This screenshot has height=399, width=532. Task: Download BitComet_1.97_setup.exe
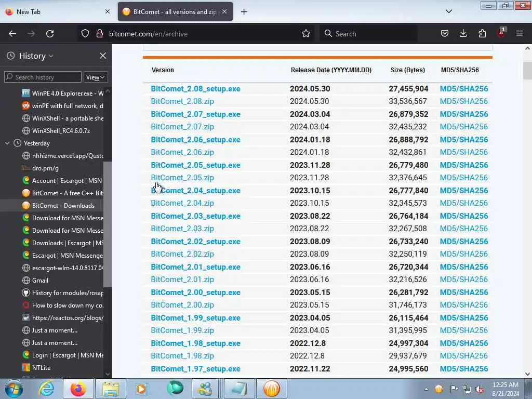click(195, 369)
